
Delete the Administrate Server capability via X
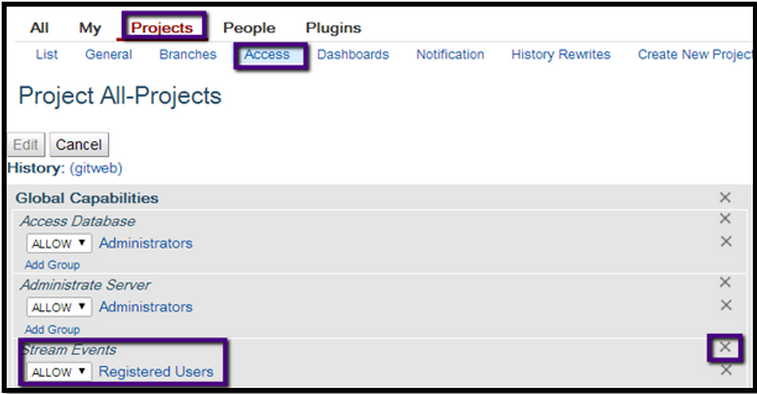(x=725, y=282)
